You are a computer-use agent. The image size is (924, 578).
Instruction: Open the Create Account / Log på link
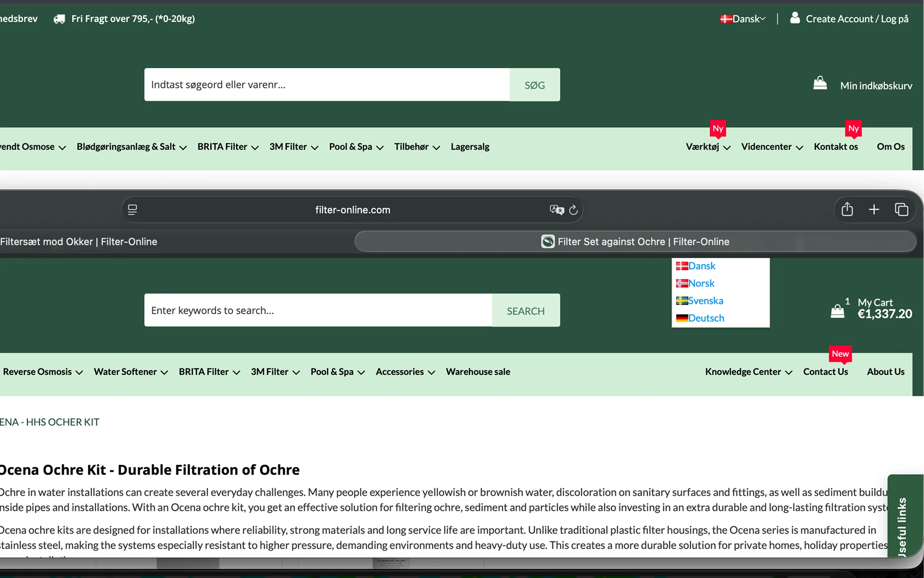(x=857, y=19)
